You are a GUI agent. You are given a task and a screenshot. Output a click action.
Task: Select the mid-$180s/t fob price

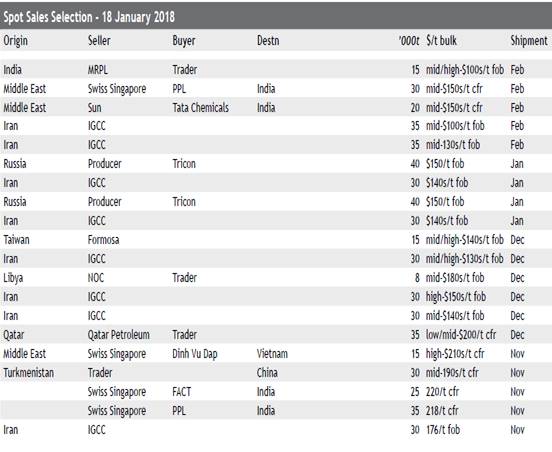pyautogui.click(x=455, y=278)
